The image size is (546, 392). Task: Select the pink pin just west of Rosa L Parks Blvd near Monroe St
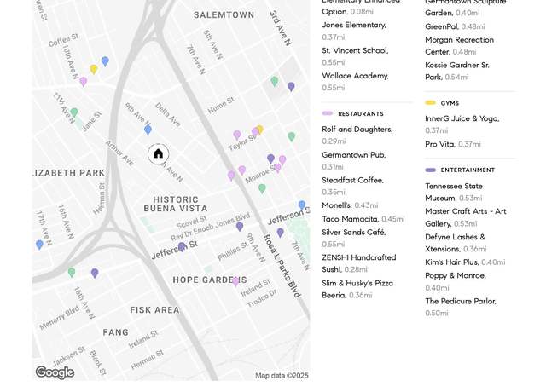231,176
